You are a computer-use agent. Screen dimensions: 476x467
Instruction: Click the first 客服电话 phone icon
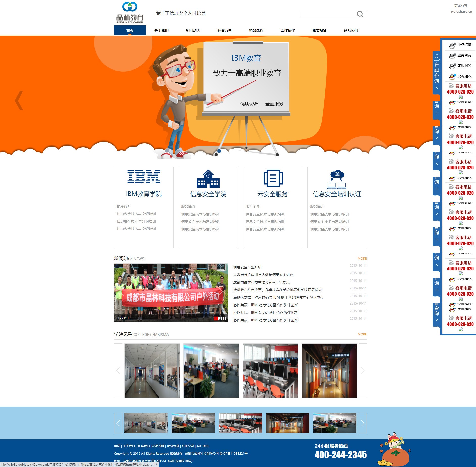pyautogui.click(x=451, y=86)
